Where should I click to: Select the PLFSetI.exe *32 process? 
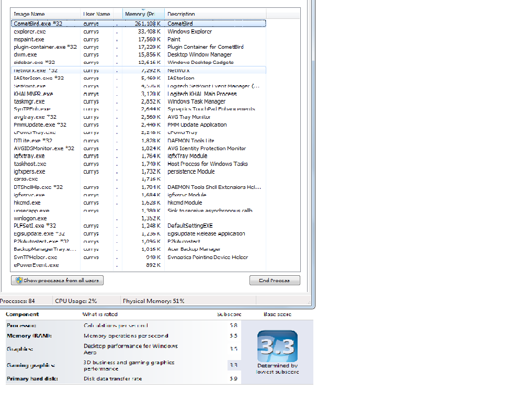(x=139, y=226)
